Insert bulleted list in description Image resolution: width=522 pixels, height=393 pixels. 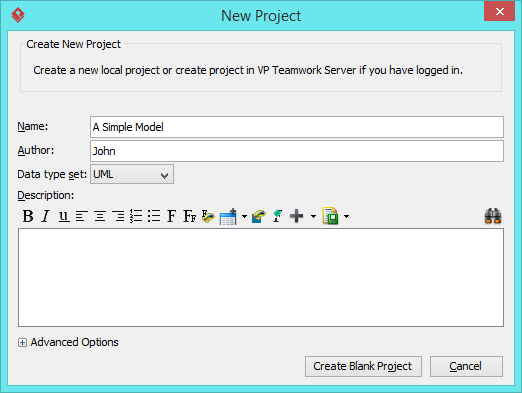(154, 216)
